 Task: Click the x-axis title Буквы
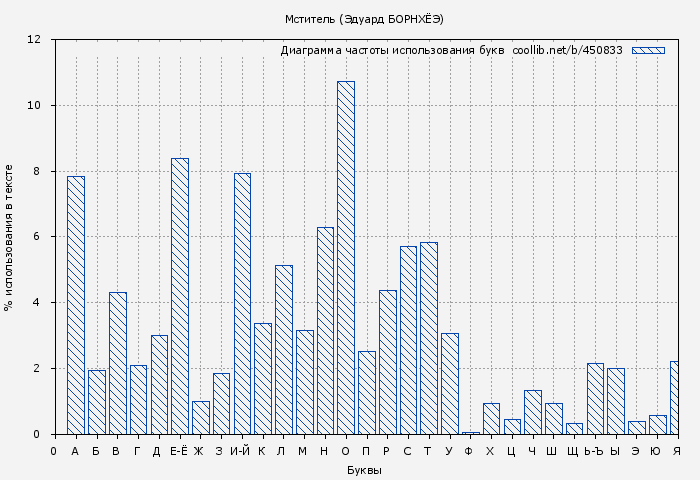point(364,470)
